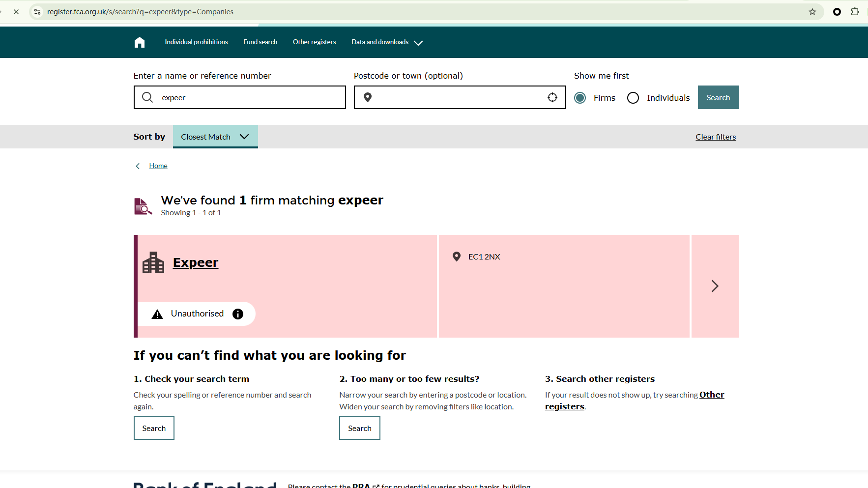Click the back chevron beside Home

[138, 166]
